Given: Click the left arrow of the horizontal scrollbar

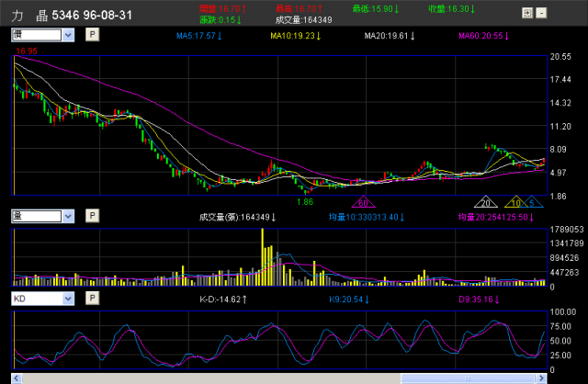Looking at the screenshot, I should (17, 378).
